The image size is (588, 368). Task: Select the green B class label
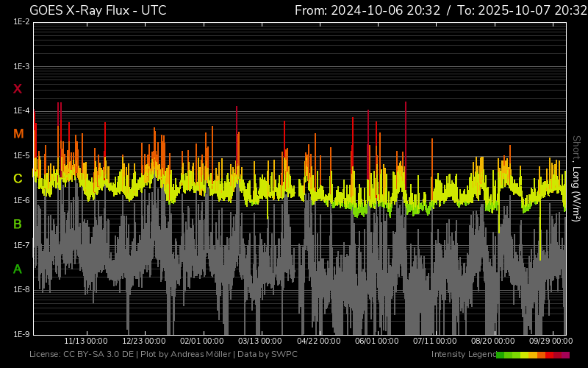tap(18, 224)
